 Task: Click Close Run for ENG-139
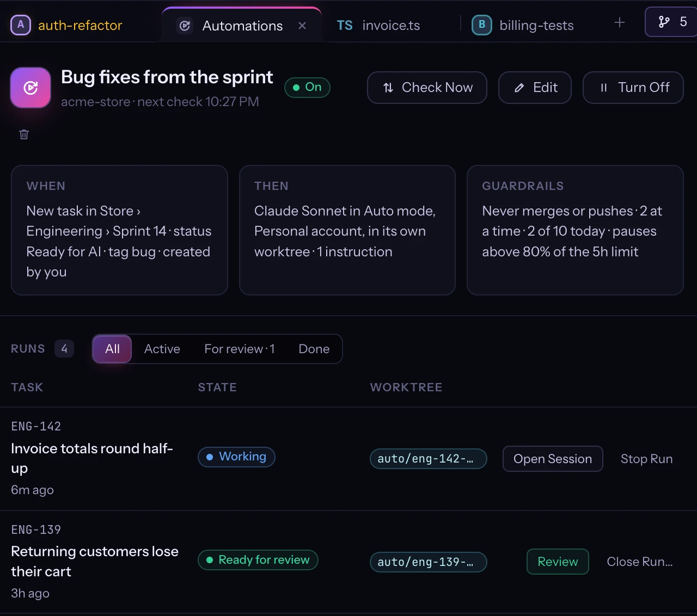pos(640,562)
